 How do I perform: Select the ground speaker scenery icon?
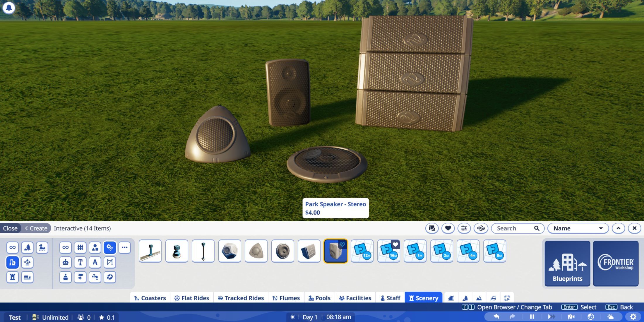pyautogui.click(x=282, y=251)
